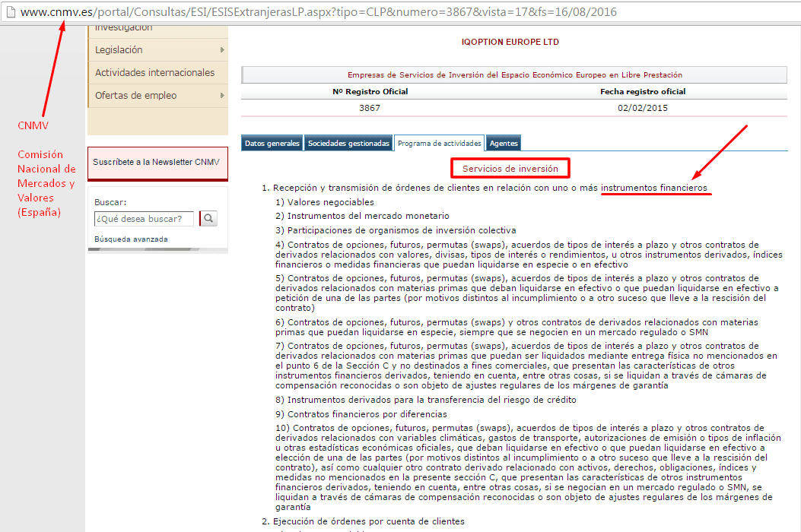Click the Empresas de Servicios de Inversión banner
The image size is (801, 532).
click(514, 74)
